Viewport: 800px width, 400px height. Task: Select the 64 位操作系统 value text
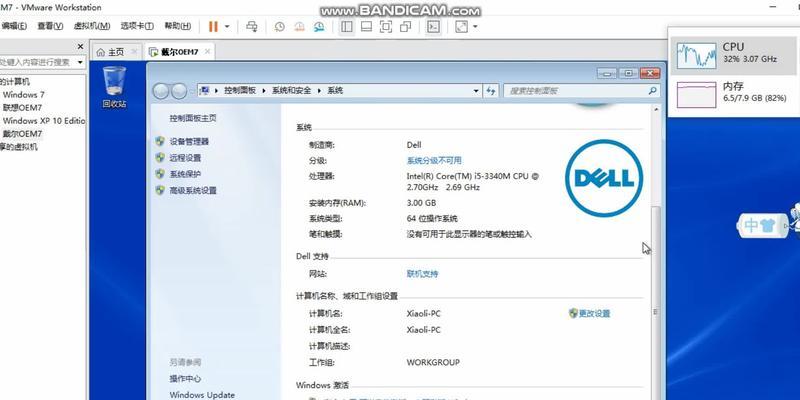432,218
